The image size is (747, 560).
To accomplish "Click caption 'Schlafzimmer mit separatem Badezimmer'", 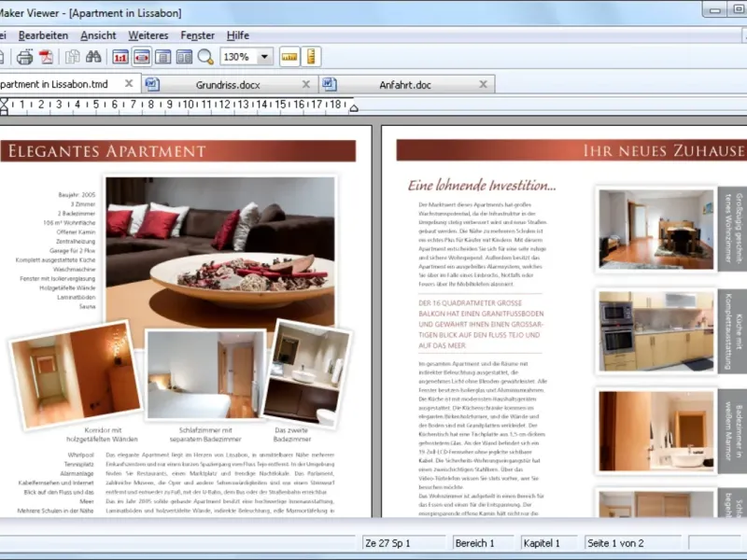I will pos(205,435).
